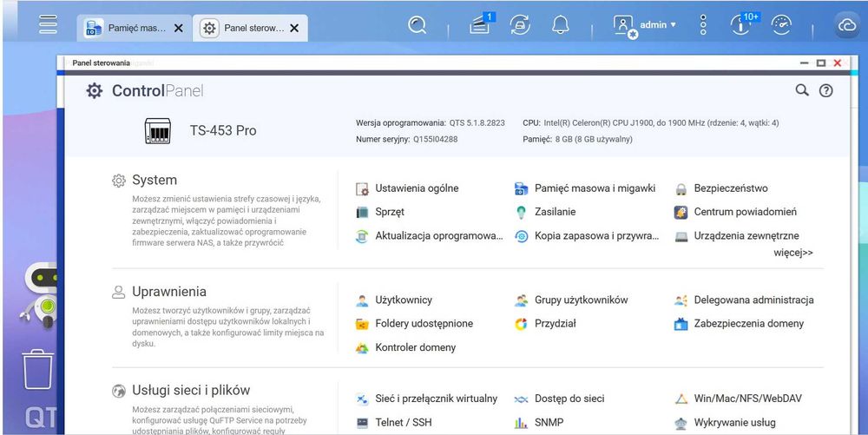Click the Pamięć masowa i migawki icon
The width and height of the screenshot is (868, 435).
point(521,188)
